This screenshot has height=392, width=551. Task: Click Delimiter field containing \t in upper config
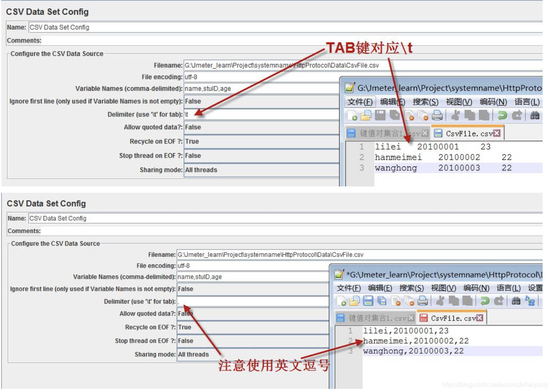(x=262, y=114)
